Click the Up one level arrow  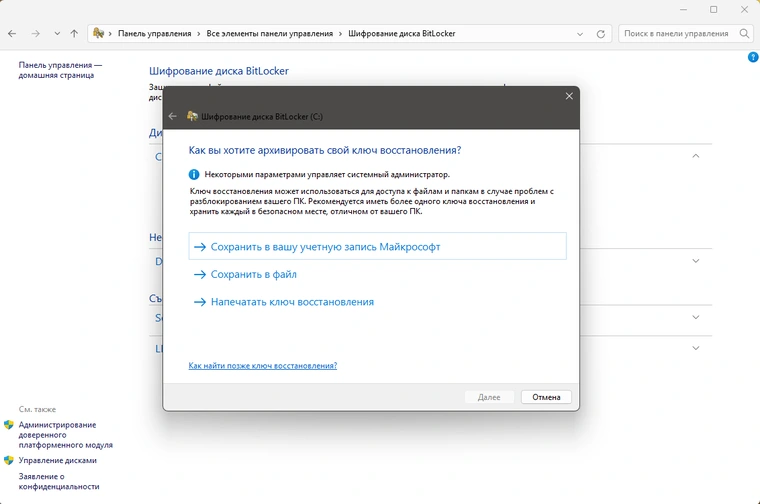75,33
